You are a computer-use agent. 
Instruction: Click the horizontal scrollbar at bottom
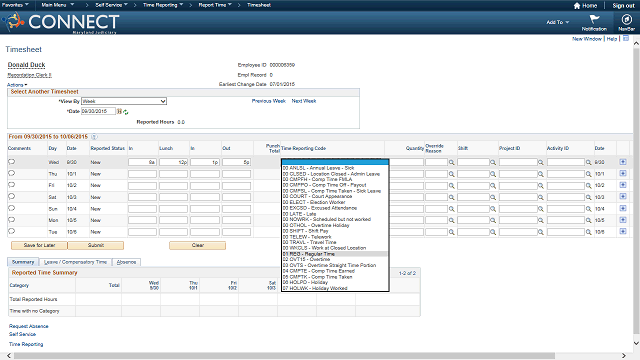coord(284,356)
